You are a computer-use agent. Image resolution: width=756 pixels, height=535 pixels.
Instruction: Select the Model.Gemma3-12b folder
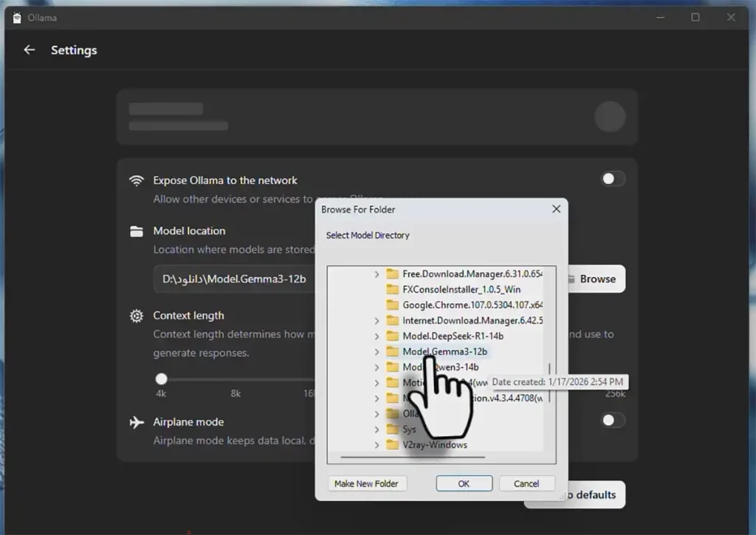tap(444, 351)
